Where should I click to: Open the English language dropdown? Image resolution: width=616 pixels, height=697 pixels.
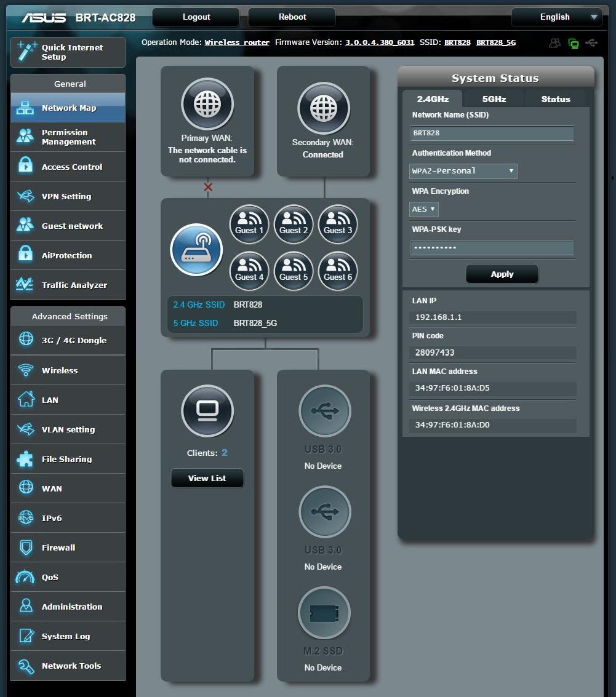pos(557,17)
